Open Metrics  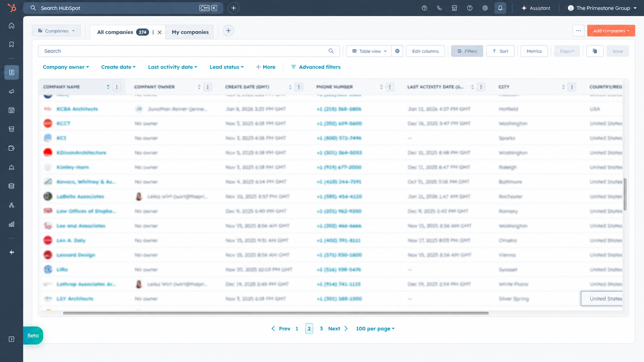click(534, 51)
